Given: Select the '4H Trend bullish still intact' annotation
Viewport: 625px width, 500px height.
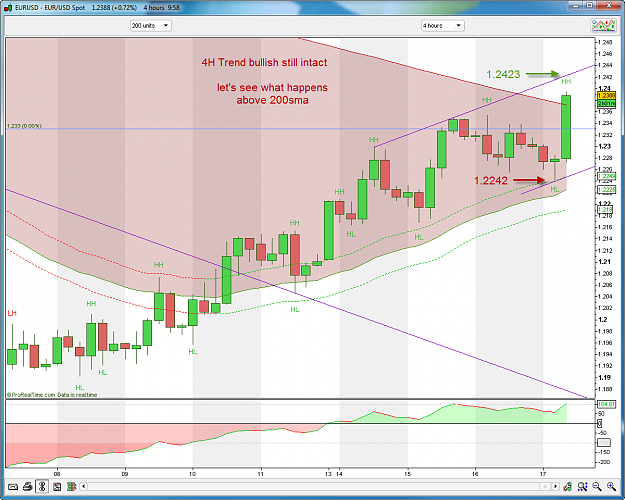Looking at the screenshot, I should click(264, 63).
